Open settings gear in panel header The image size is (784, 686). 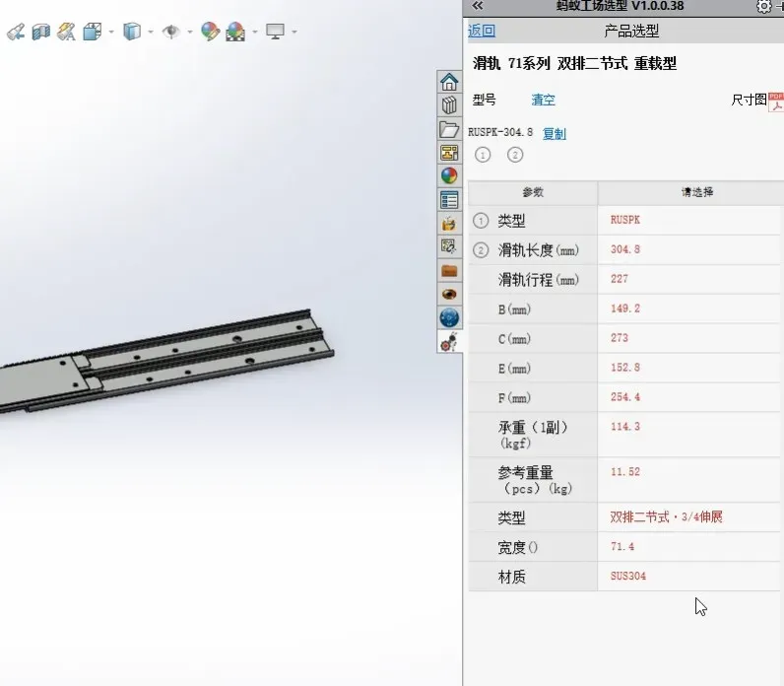click(x=763, y=6)
